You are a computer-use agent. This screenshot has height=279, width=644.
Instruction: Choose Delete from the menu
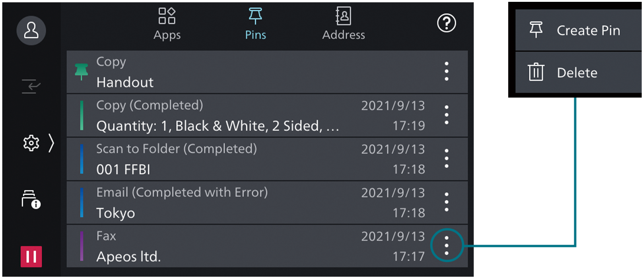579,72
